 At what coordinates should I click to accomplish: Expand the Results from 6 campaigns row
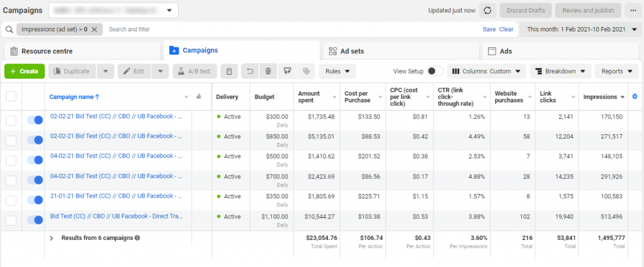[51, 238]
